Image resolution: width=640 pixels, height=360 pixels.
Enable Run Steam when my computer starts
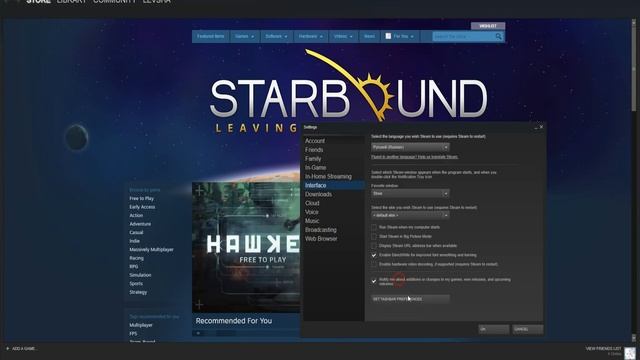pyautogui.click(x=374, y=227)
